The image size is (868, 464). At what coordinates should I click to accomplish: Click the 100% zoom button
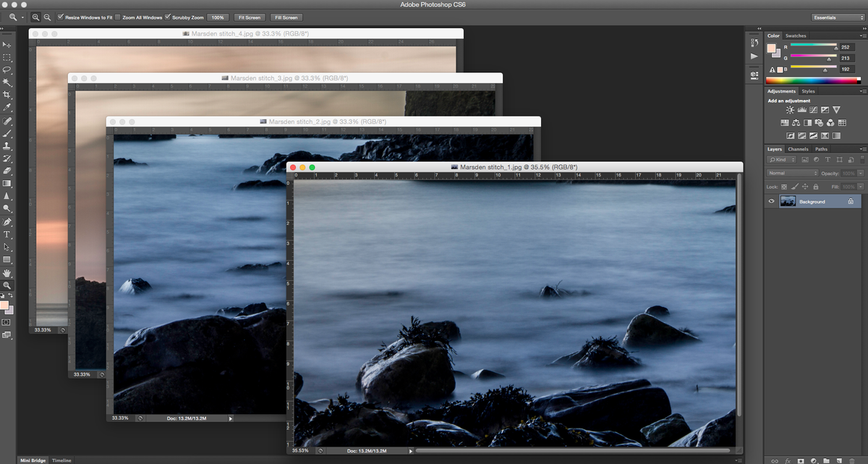coord(216,17)
